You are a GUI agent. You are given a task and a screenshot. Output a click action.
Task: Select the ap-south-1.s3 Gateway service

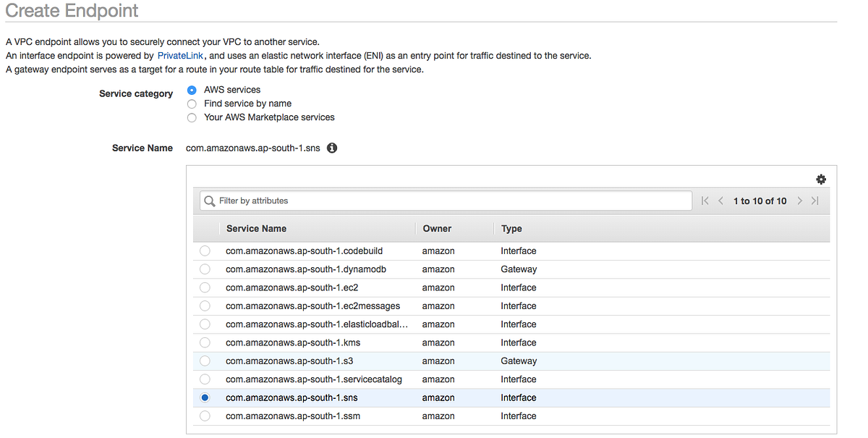point(205,361)
